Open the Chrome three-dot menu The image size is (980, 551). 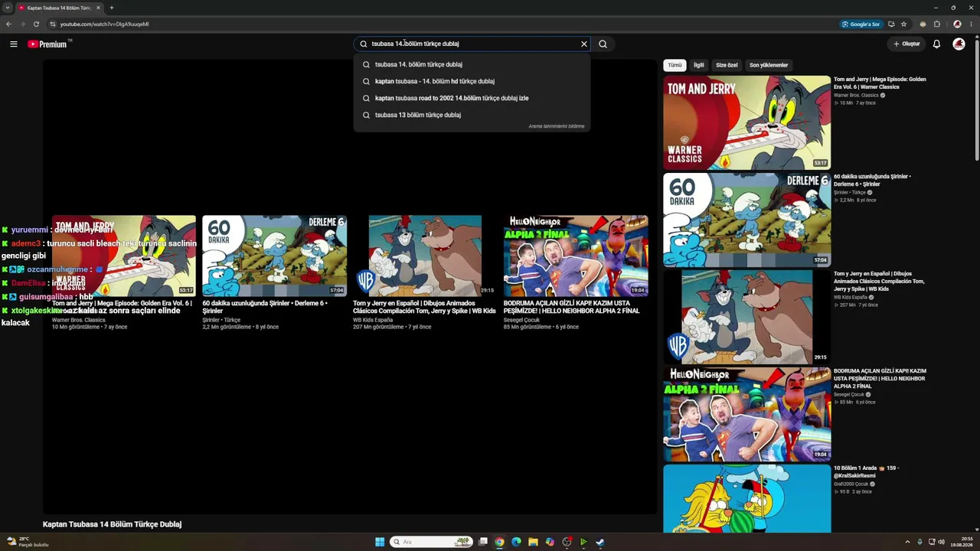pos(971,24)
